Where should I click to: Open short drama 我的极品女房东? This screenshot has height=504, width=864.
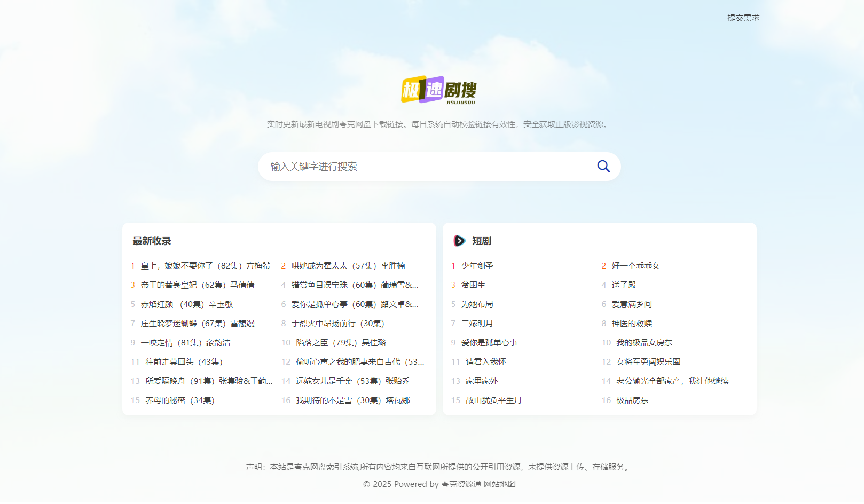click(645, 343)
